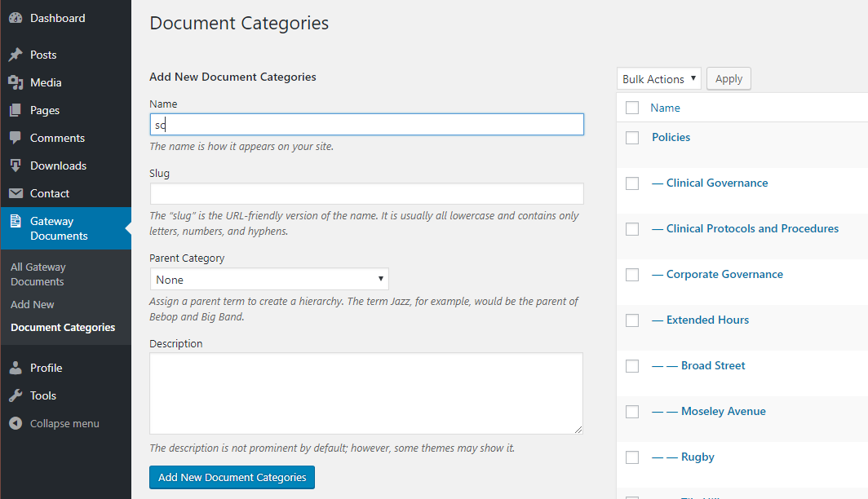Select the Clinical Governance checkbox
Image resolution: width=868 pixels, height=499 pixels.
coord(632,183)
